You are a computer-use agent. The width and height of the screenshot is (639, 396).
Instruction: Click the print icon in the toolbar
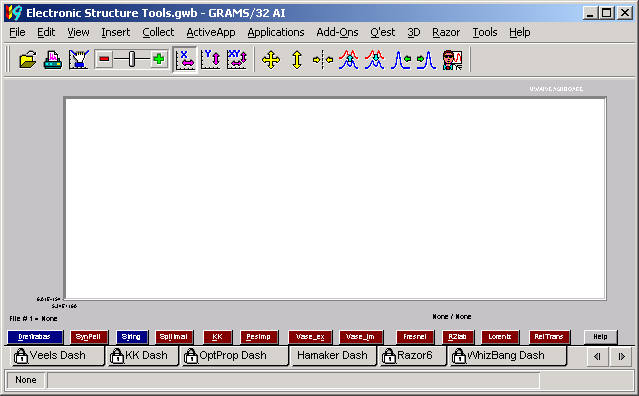53,60
